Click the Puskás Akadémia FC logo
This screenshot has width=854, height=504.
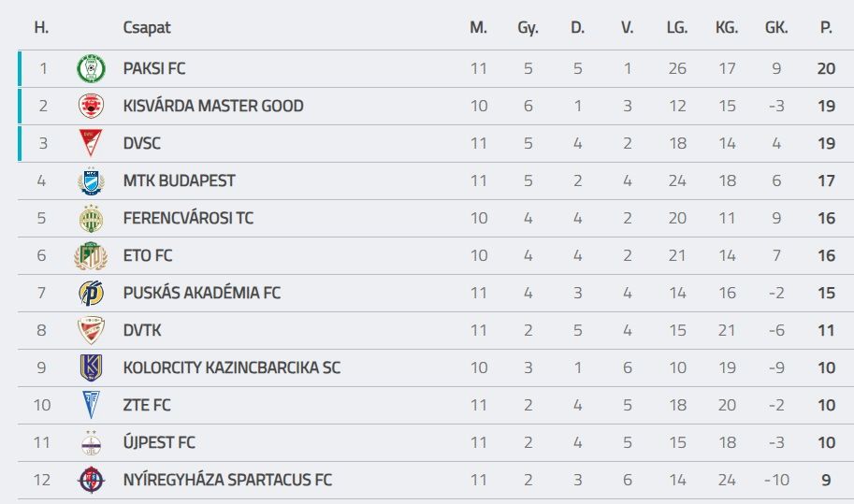coord(91,293)
